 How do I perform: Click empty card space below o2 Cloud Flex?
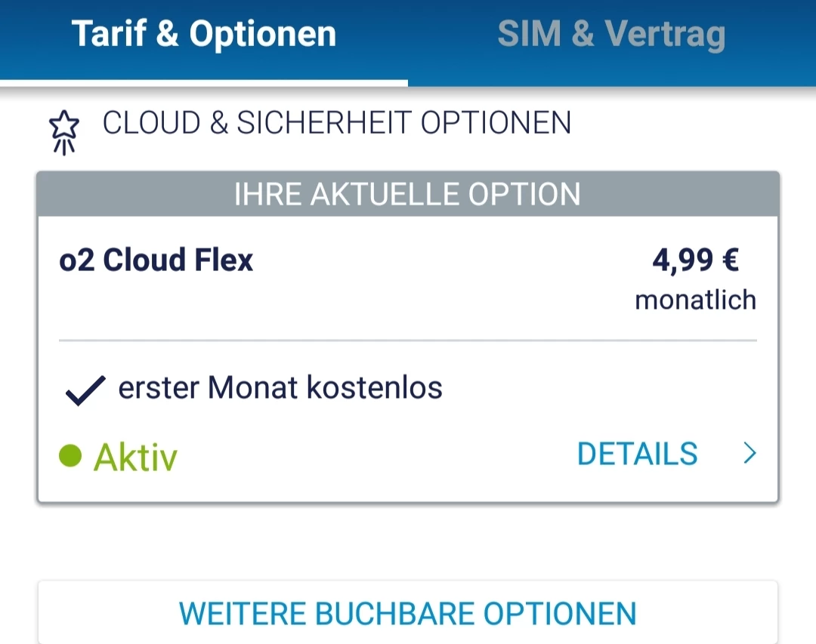point(302,306)
